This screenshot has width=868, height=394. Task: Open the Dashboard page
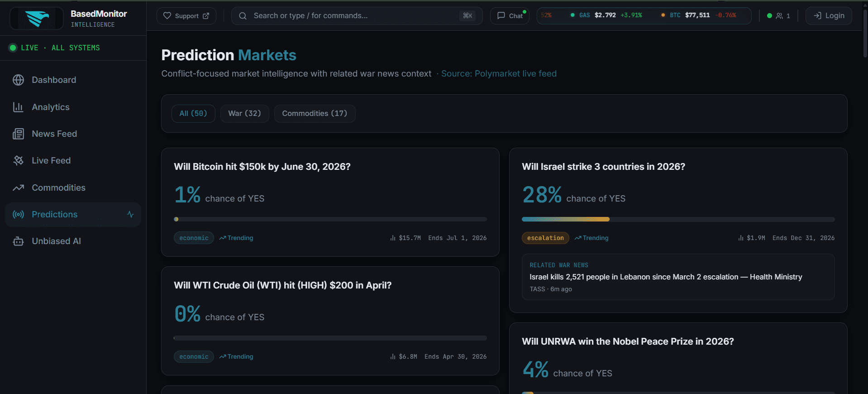click(73, 80)
